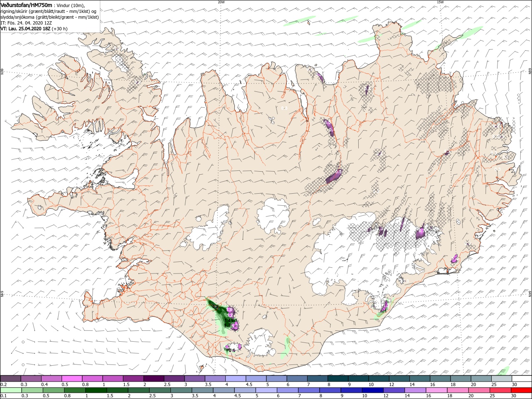Pick the white snow swatch starting at 30
Screen dimensions: 532x399
[x=521, y=379]
